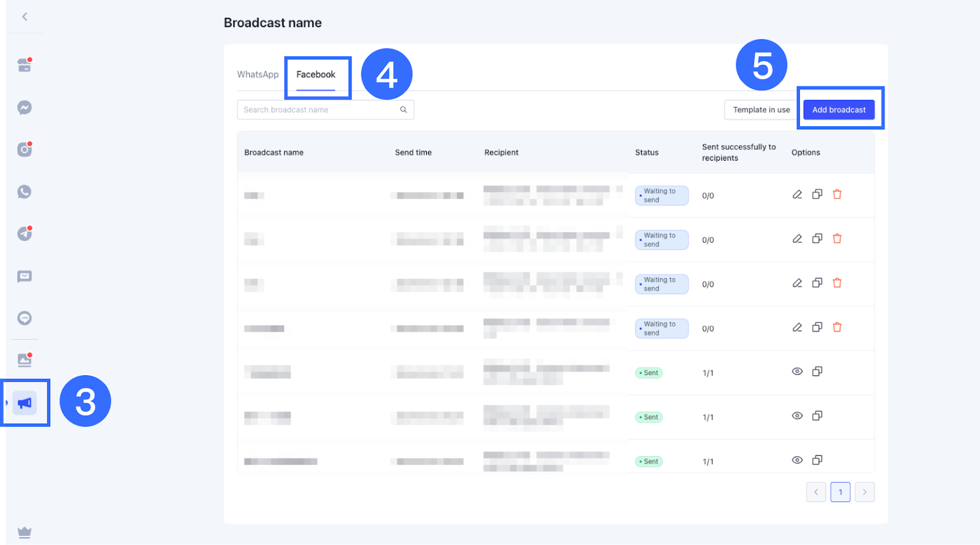Open the LINE channel in the sidebar
Screen dimensions: 980x545
pyautogui.click(x=24, y=318)
